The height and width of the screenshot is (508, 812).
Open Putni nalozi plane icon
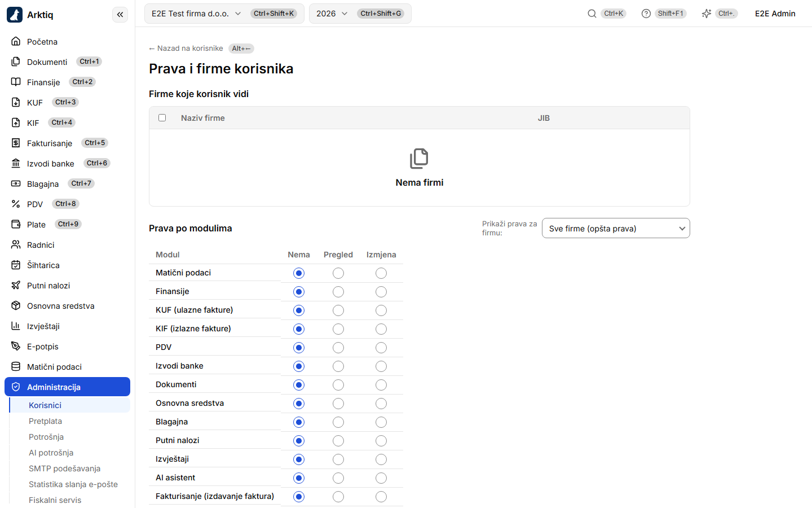tap(16, 285)
